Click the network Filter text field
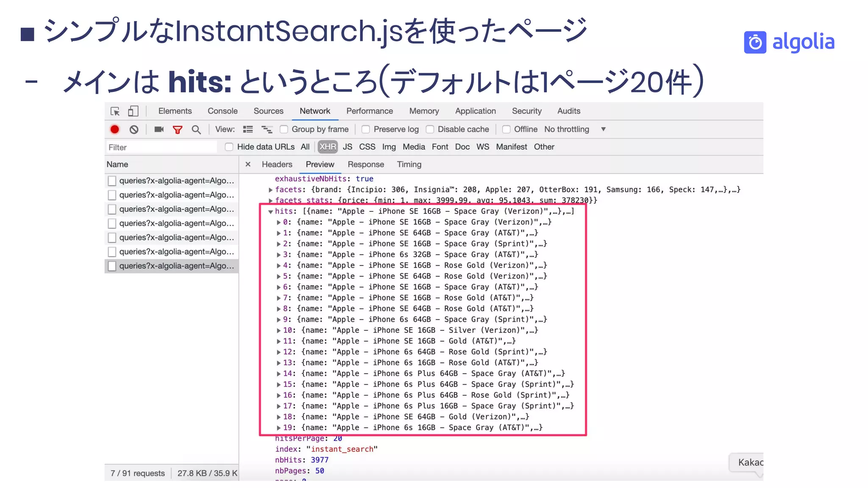 point(161,147)
